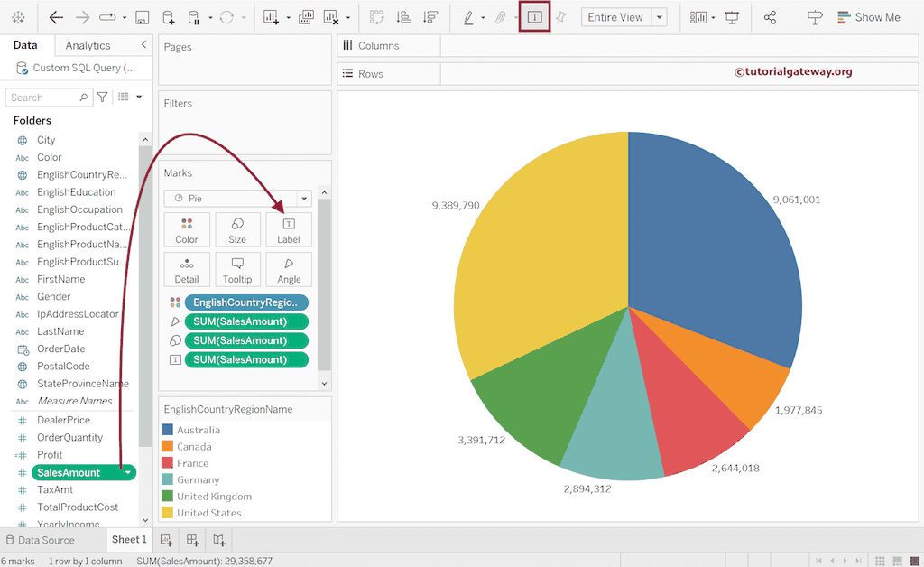Click the New Dashboard icon in bottom bar
The height and width of the screenshot is (567, 924).
pyautogui.click(x=192, y=540)
